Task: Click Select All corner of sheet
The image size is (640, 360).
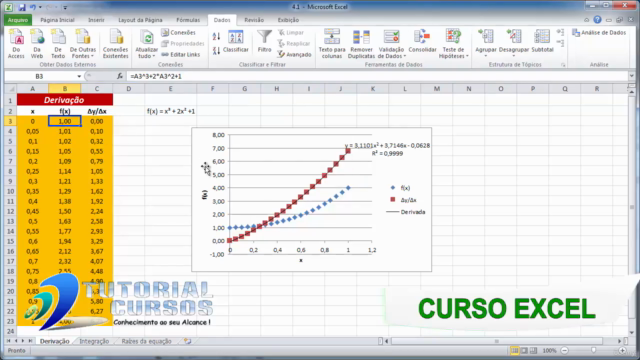Action: pos(11,89)
